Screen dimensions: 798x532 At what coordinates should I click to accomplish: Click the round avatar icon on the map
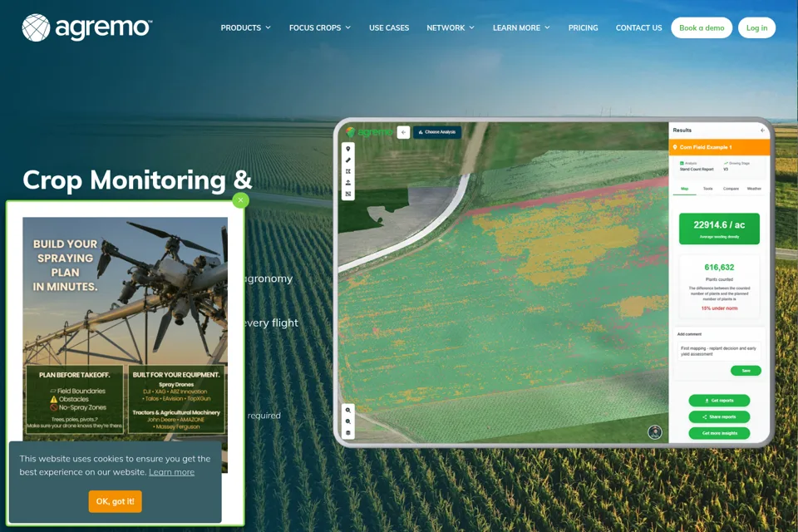(x=655, y=432)
